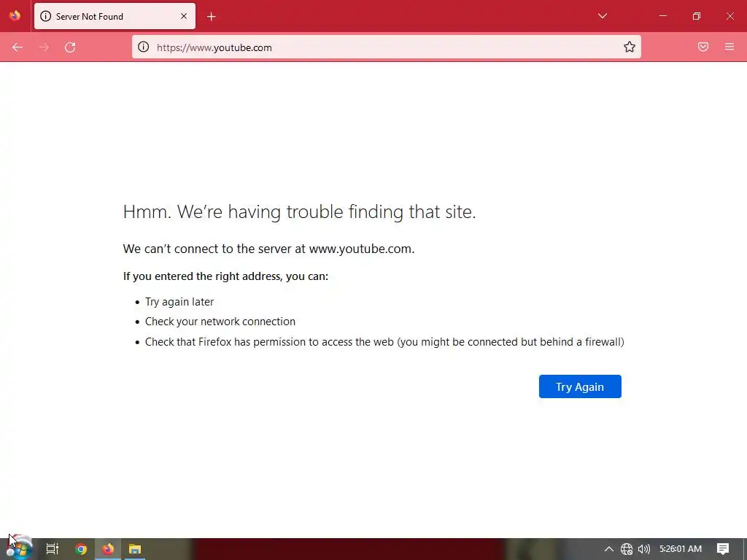Screen dimensions: 747x560
Task: Open the Windows Start menu
Action: [x=19, y=548]
